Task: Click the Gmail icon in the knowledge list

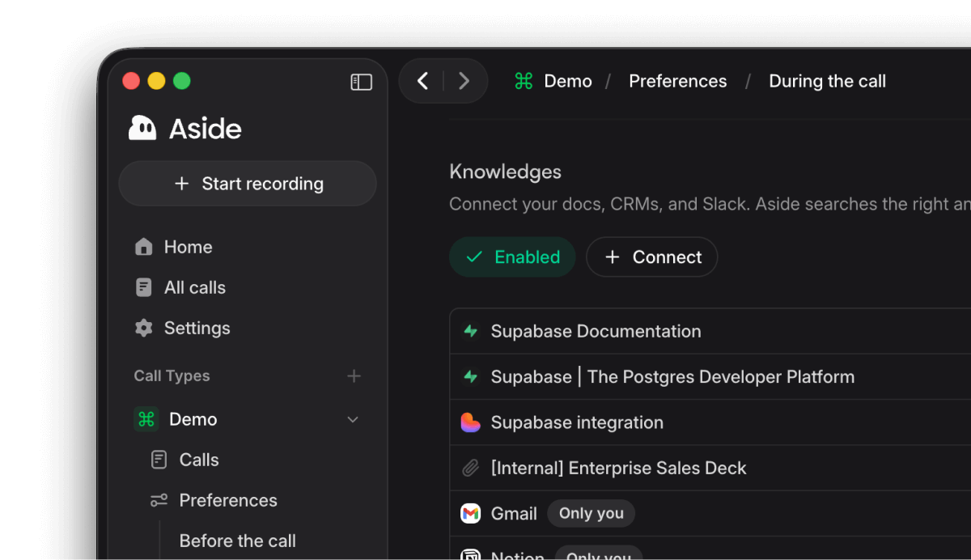Action: point(470,513)
